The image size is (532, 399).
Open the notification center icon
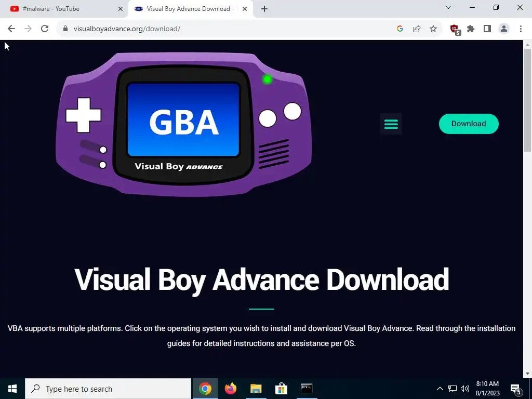[x=516, y=389]
